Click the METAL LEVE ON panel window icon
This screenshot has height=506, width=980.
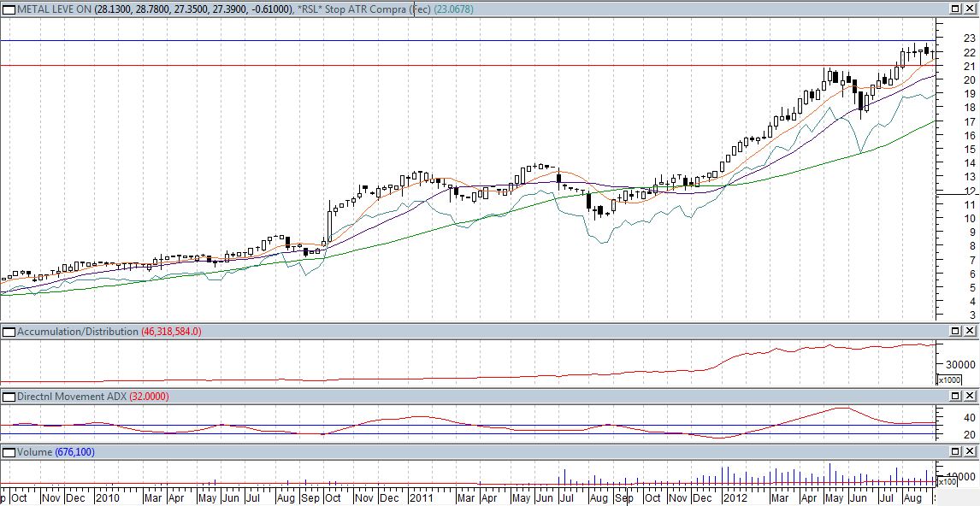click(x=9, y=9)
